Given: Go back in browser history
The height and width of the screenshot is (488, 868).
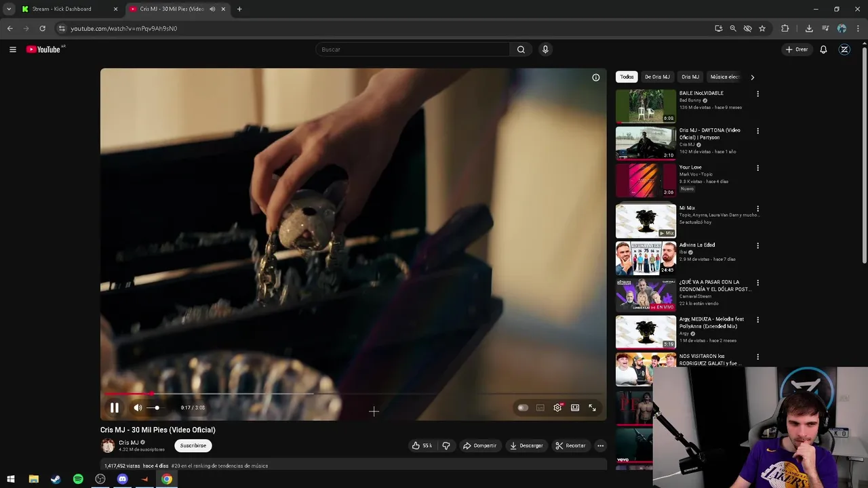Looking at the screenshot, I should pyautogui.click(x=9, y=28).
